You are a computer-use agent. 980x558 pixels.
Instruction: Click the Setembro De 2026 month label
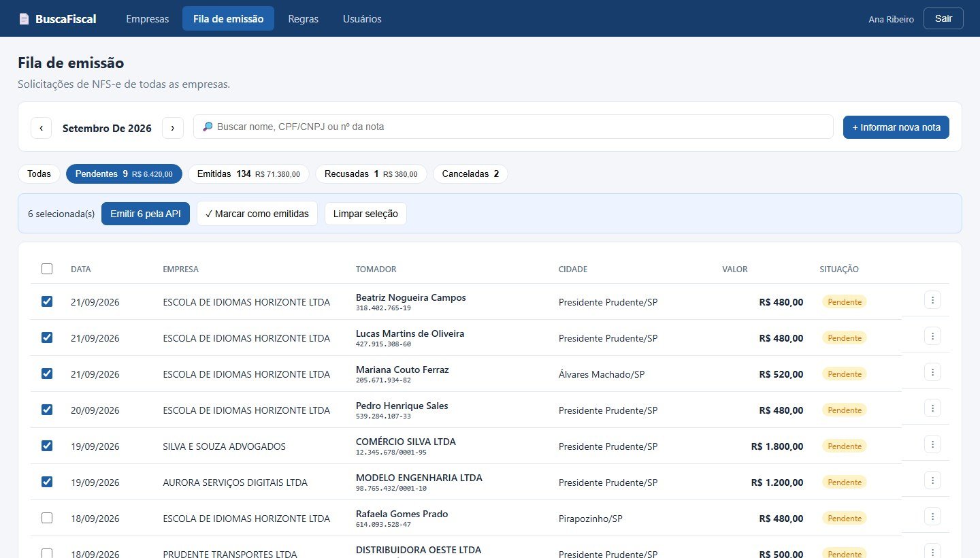(107, 128)
